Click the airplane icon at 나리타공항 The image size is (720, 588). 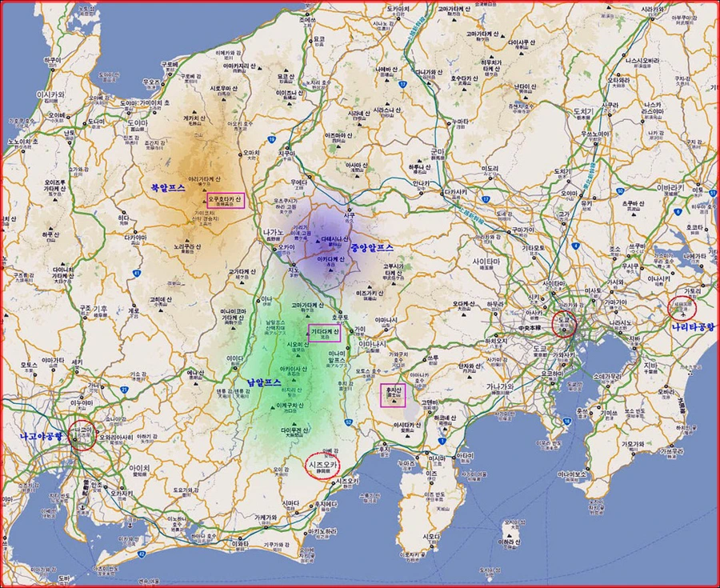point(683,314)
